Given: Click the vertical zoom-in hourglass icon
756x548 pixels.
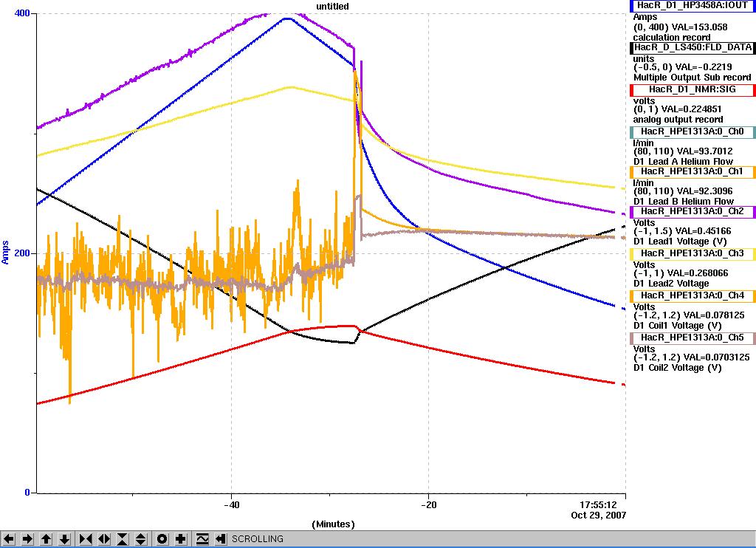Looking at the screenshot, I should tap(123, 539).
